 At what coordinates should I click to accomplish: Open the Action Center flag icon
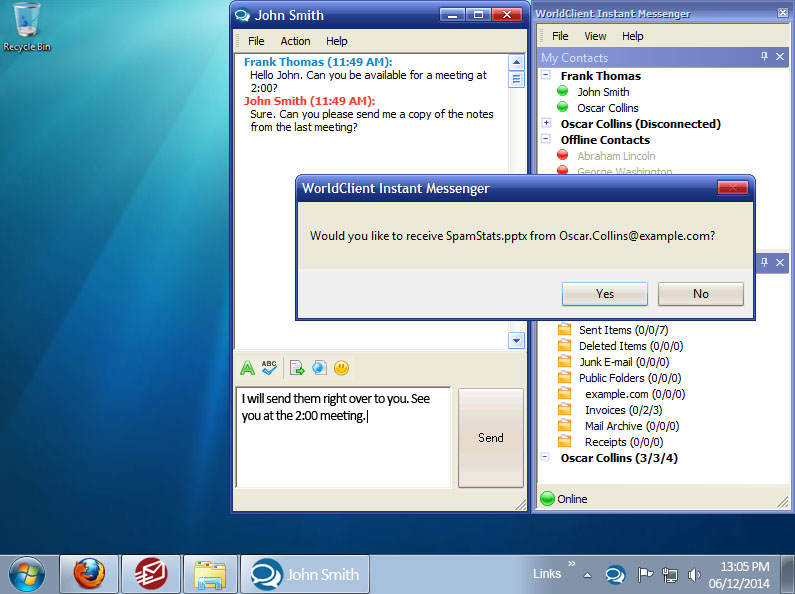point(645,575)
